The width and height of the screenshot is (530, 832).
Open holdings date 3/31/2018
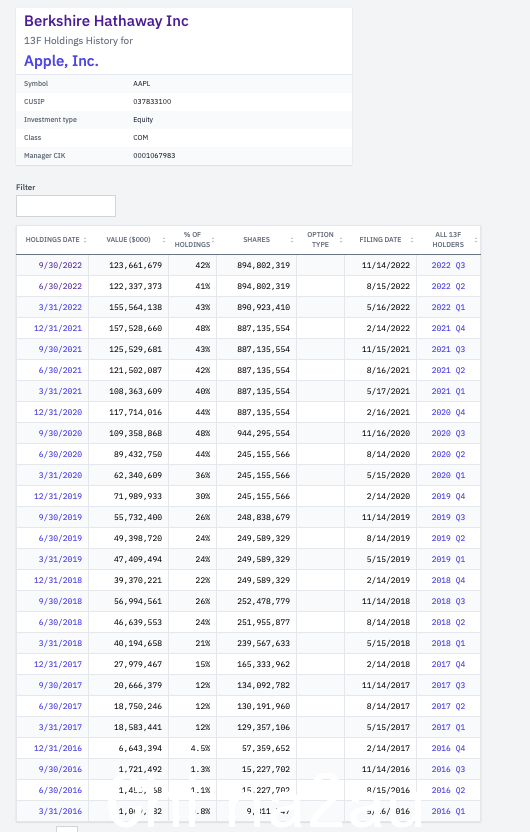point(60,643)
